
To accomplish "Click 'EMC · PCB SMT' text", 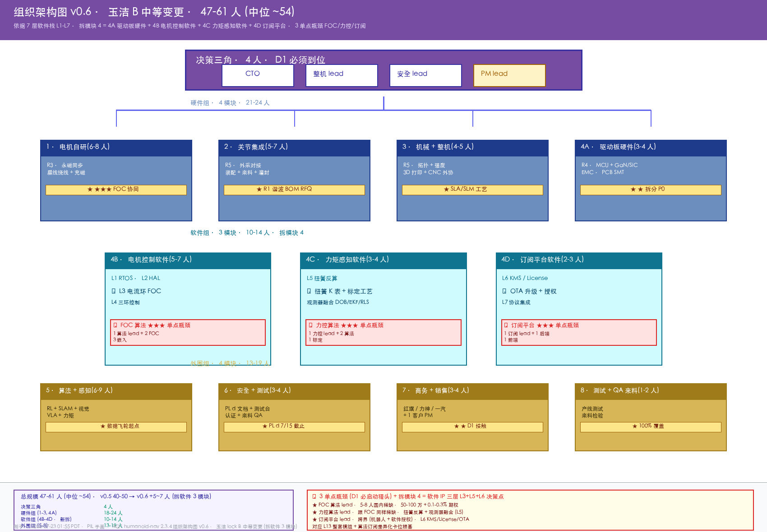I will (x=603, y=172).
